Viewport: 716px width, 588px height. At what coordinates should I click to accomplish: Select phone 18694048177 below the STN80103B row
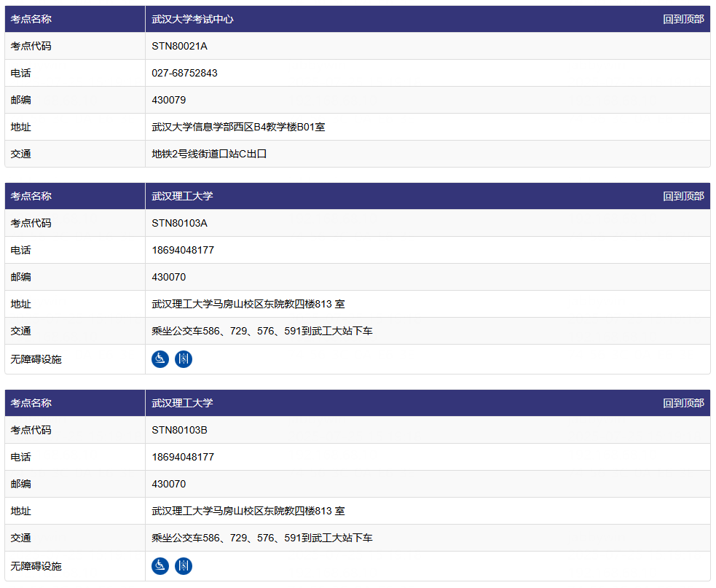(183, 458)
